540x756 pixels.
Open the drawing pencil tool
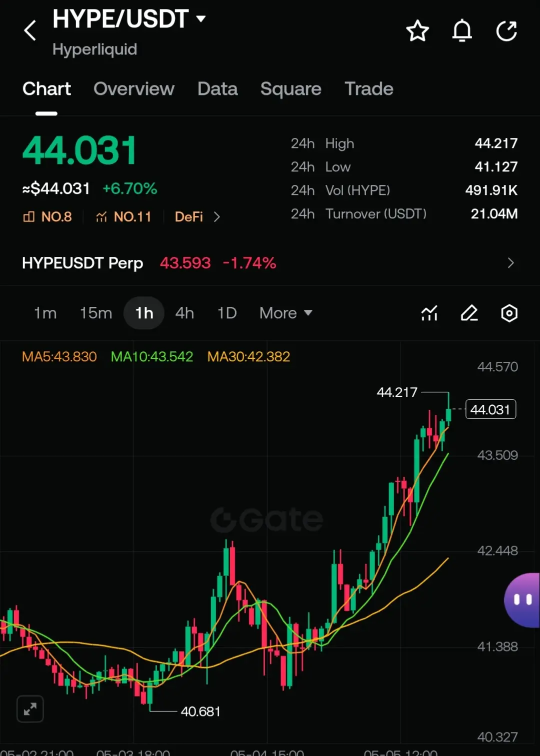click(469, 313)
